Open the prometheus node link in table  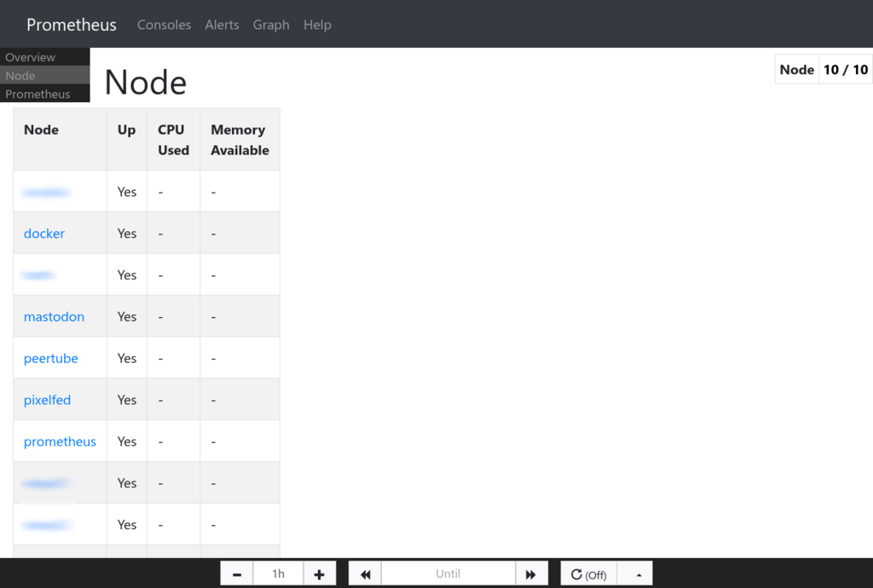[x=60, y=441]
